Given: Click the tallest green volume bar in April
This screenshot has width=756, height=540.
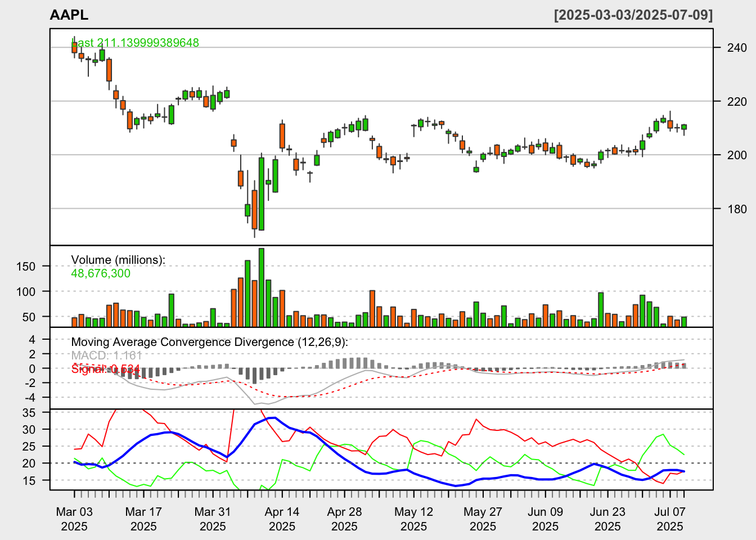Looking at the screenshot, I should click(262, 287).
